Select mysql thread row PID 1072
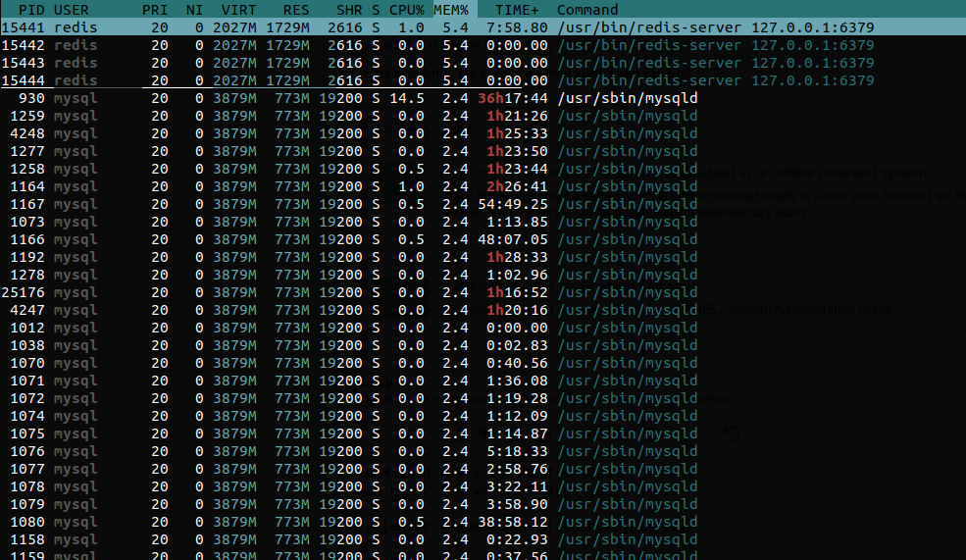 coord(483,398)
